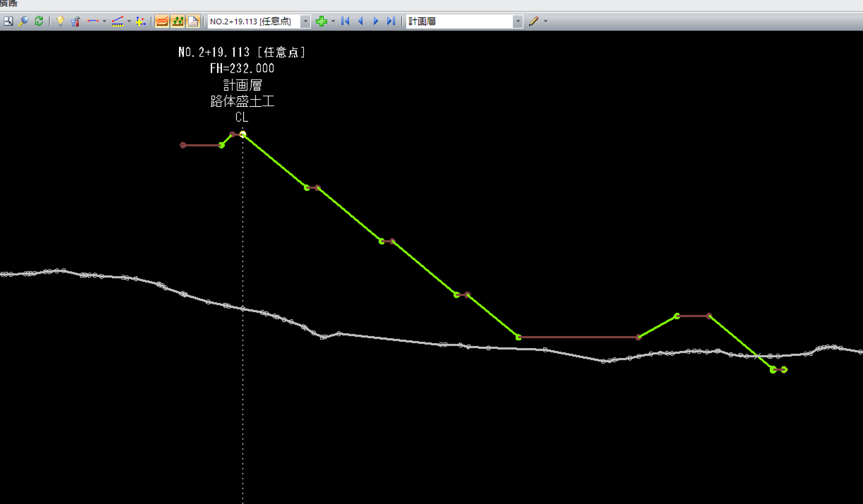Click the pencil edit tool icon

click(x=534, y=21)
